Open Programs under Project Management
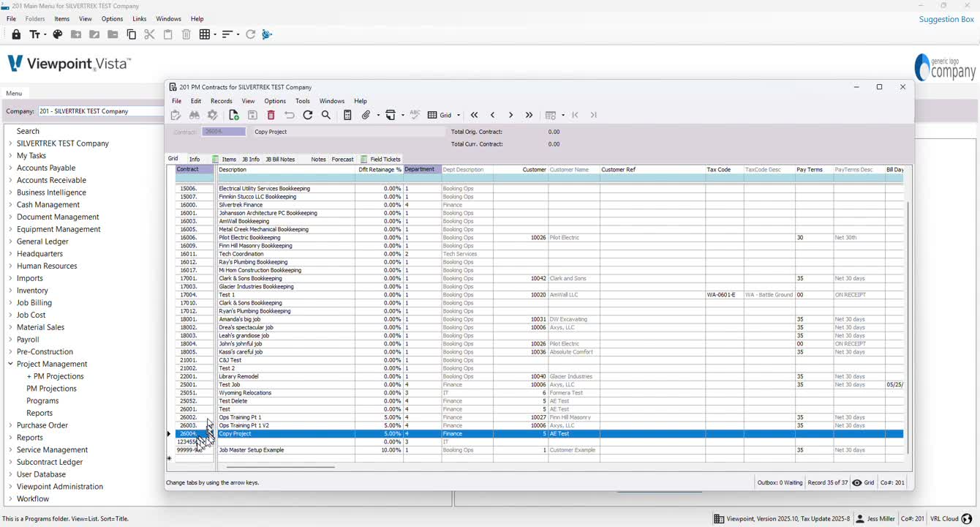Screen dimensions: 980x527 pyautogui.click(x=42, y=401)
